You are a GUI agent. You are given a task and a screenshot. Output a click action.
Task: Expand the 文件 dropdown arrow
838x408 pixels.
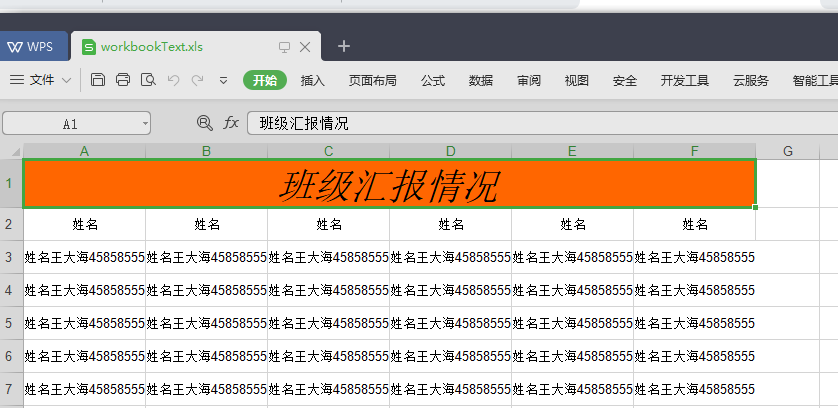66,80
